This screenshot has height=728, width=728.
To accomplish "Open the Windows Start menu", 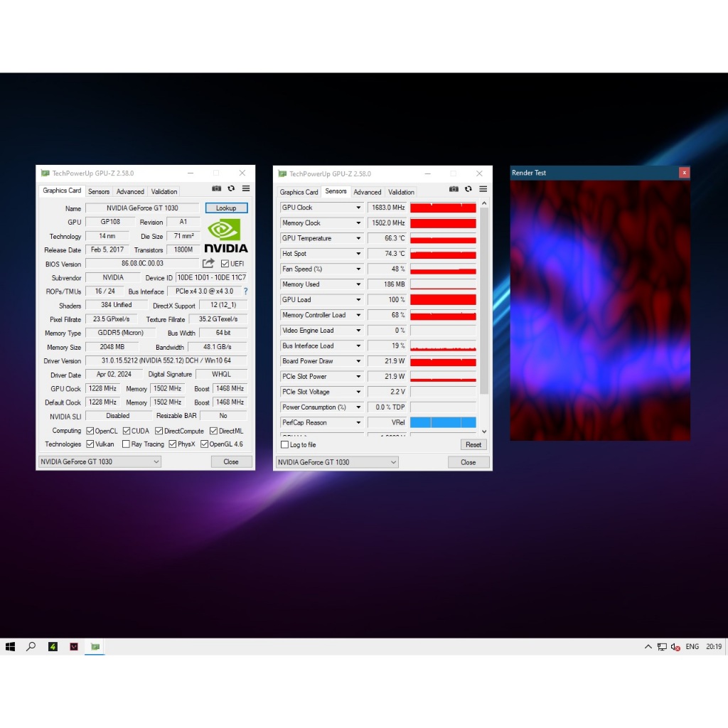I will [10, 647].
